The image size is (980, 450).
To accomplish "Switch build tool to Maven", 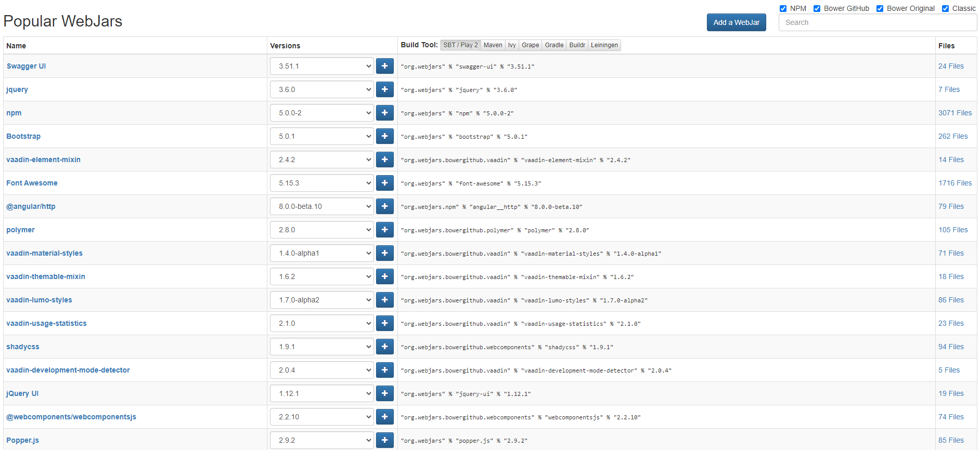I will (x=493, y=45).
